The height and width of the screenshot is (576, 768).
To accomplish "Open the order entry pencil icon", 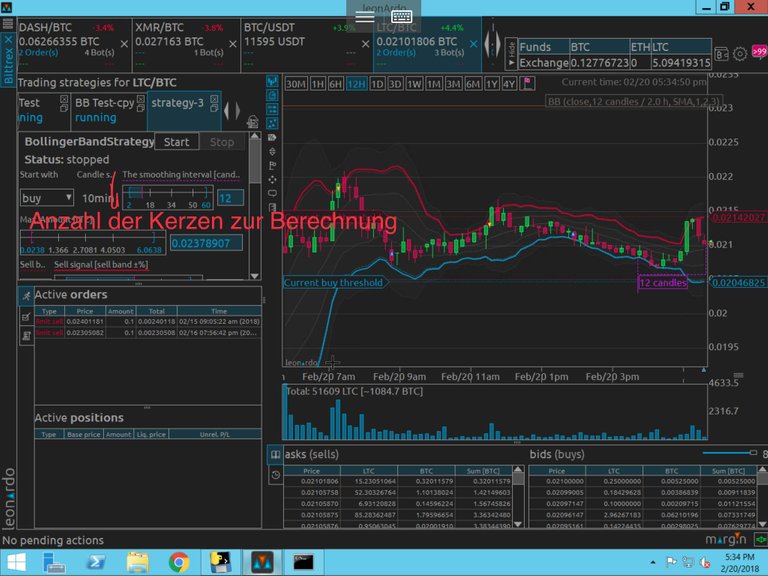I will tap(26, 316).
